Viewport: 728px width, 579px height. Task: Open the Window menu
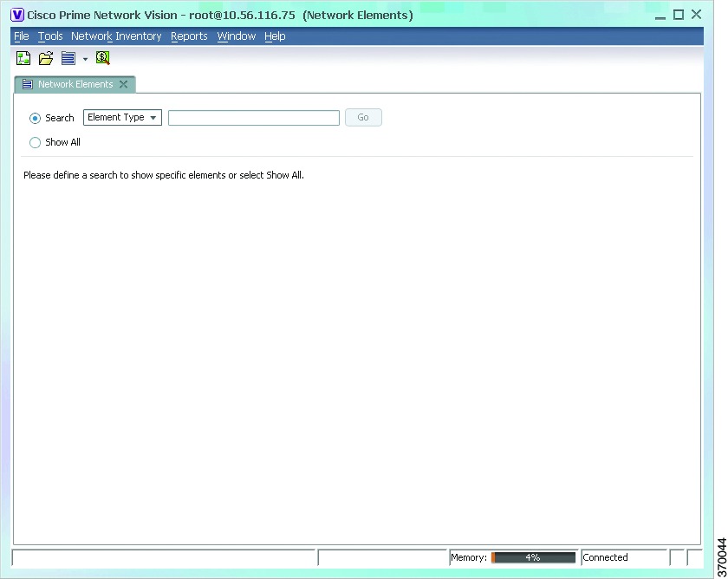coord(237,36)
